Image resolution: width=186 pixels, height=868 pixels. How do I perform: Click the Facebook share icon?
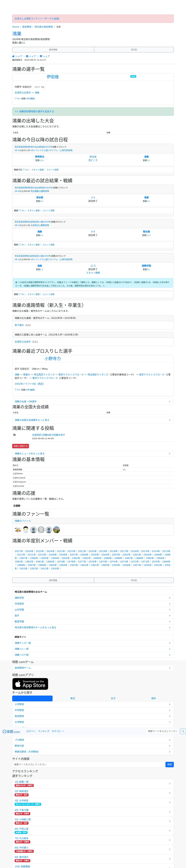coord(27,56)
